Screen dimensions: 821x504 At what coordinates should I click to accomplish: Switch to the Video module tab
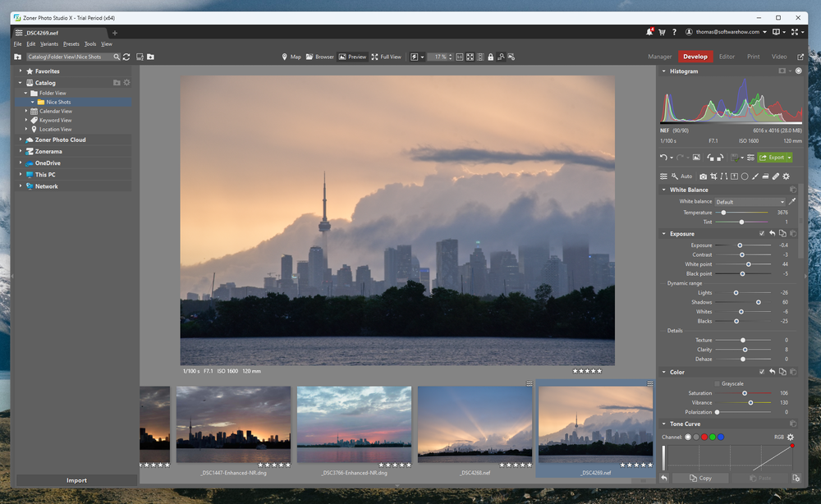(x=779, y=57)
